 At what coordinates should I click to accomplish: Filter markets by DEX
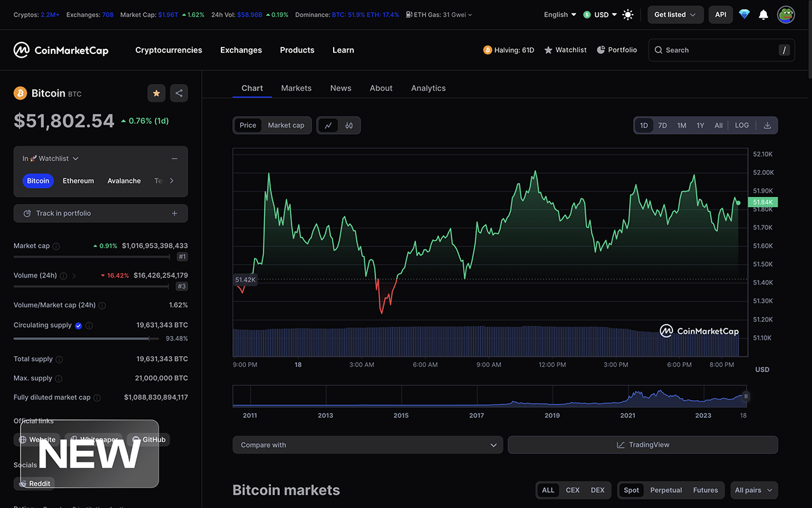tap(598, 490)
